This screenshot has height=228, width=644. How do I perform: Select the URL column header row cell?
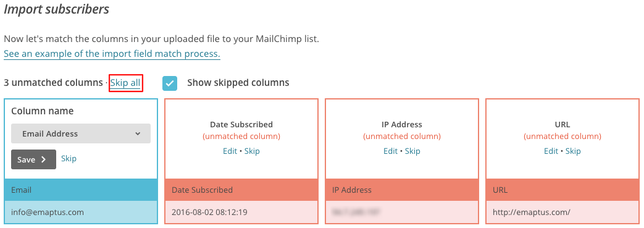pyautogui.click(x=562, y=190)
